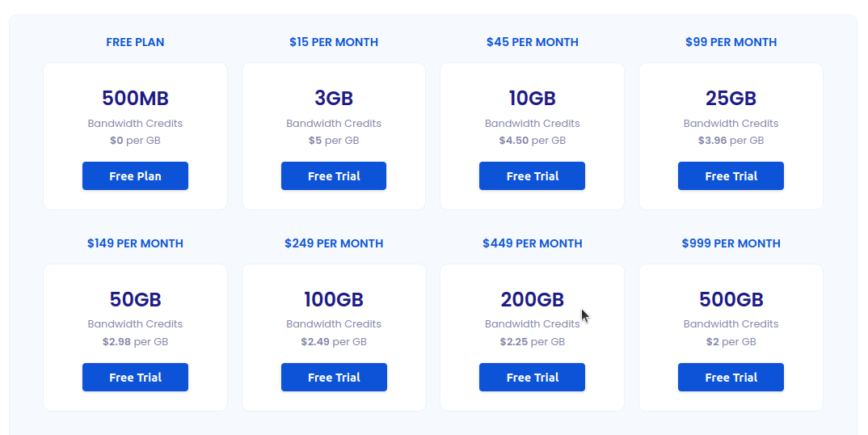868x435 pixels.
Task: Start Free Trial for the 50GB plan
Action: click(135, 378)
